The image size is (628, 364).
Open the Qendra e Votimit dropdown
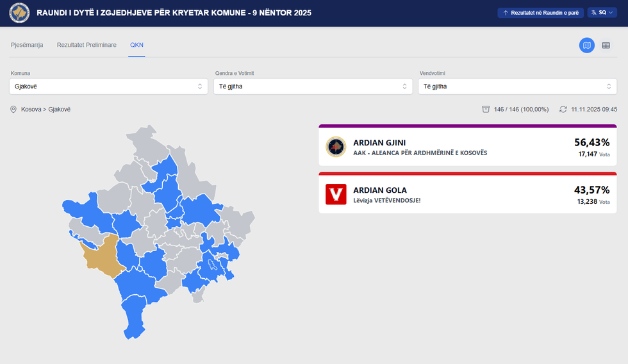point(313,87)
